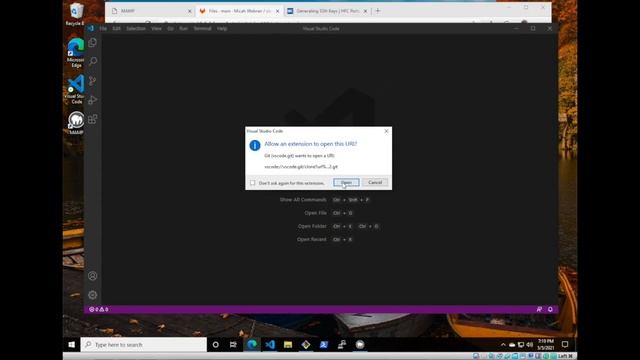640x360 pixels.
Task: Click the taskbar clock
Action: (x=546, y=344)
